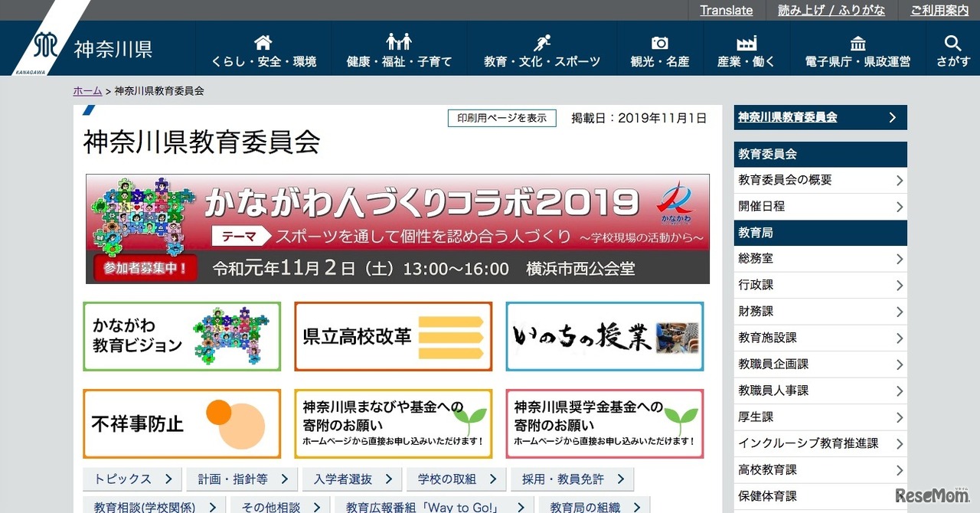The image size is (980, 513).
Task: Click the factory icon for 産業・働く
Action: pos(746,42)
